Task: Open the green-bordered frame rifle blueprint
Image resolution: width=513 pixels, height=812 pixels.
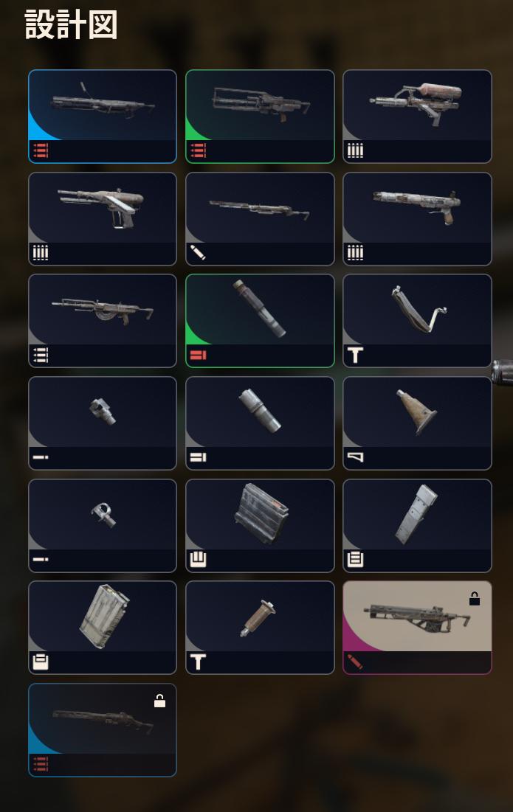Action: pos(260,117)
